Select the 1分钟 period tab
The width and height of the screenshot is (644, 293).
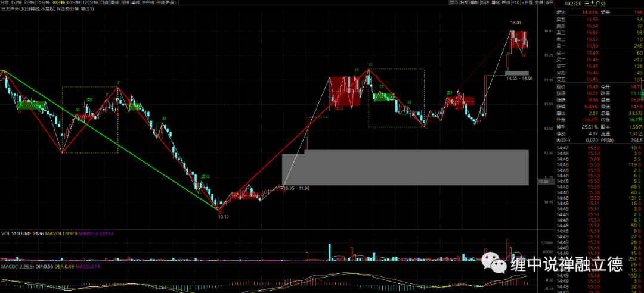pyautogui.click(x=17, y=2)
